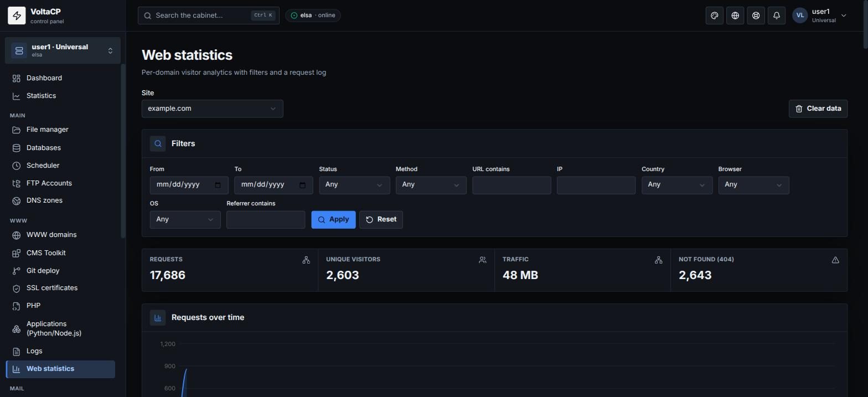Click the URL contains input field

point(512,185)
